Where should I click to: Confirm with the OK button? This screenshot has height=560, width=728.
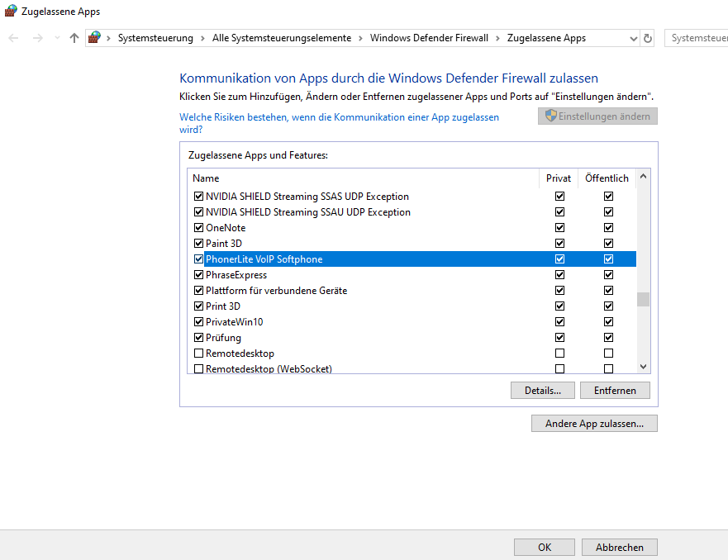pyautogui.click(x=545, y=547)
